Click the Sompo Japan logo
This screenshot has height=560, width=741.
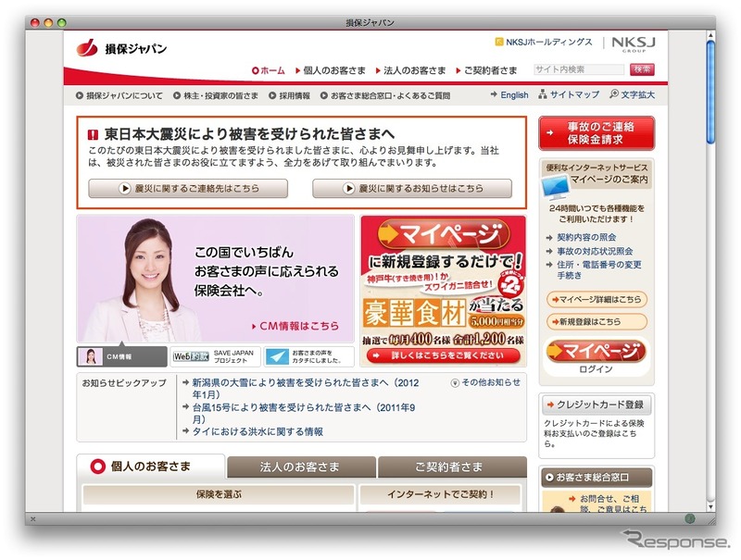(x=121, y=48)
